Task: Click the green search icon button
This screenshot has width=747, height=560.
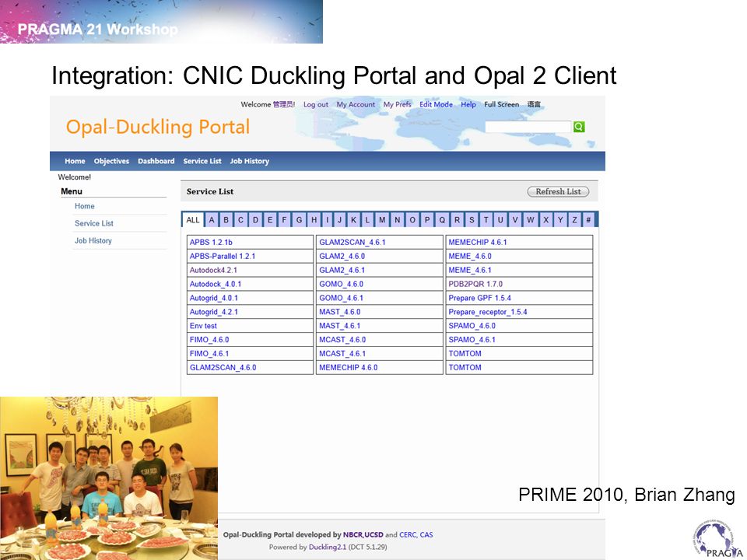Action: (x=579, y=127)
